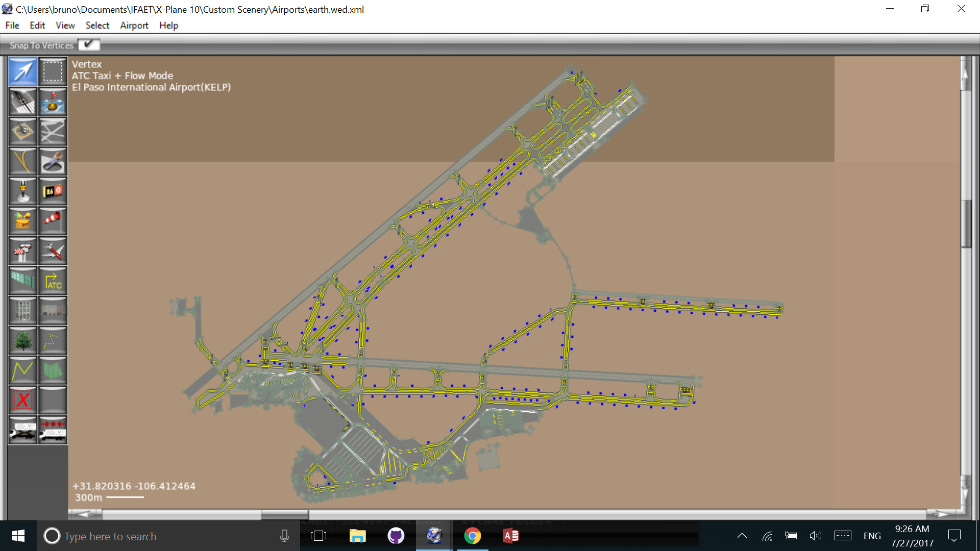The width and height of the screenshot is (980, 551).
Task: Open Chrome from the taskbar
Action: click(x=472, y=536)
